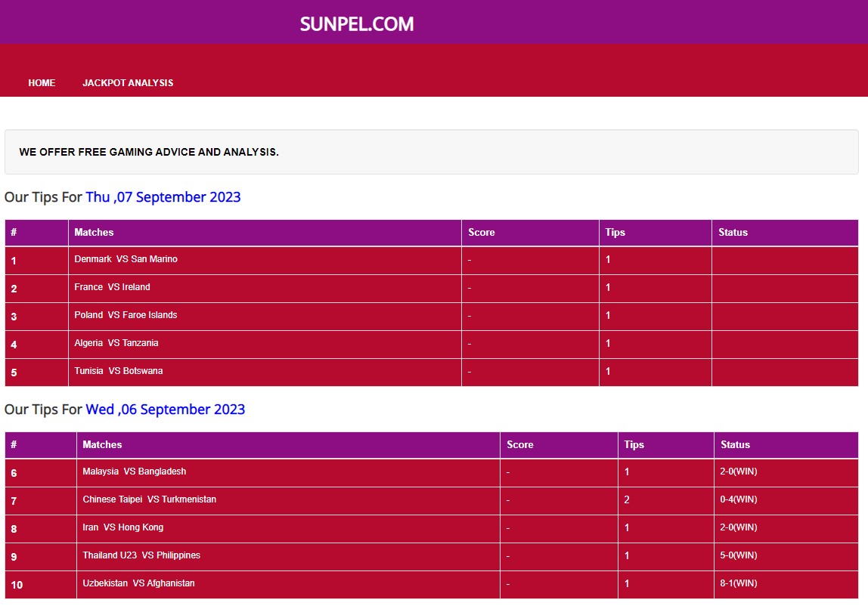Select Tunisia VS Botswana match
This screenshot has width=868, height=606.
(x=118, y=371)
